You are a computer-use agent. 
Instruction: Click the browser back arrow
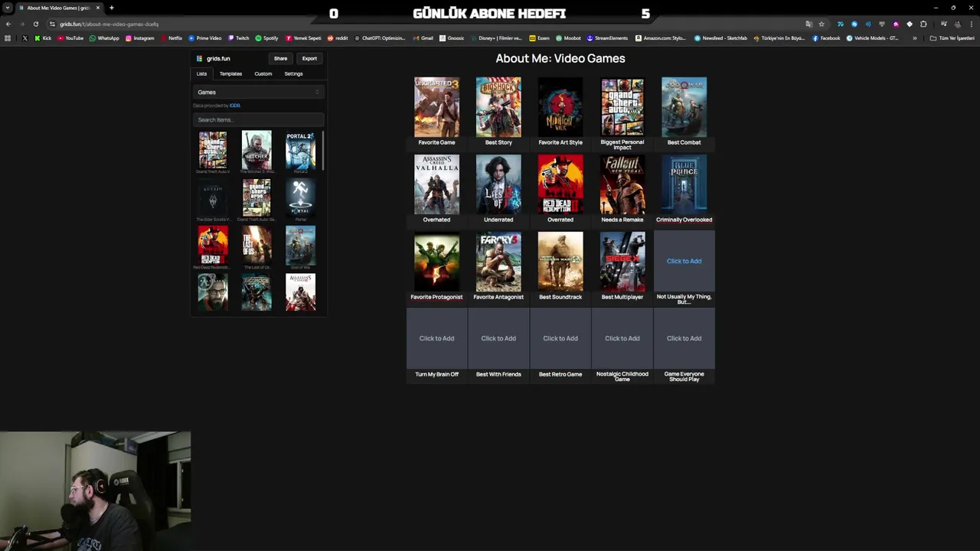[8, 24]
